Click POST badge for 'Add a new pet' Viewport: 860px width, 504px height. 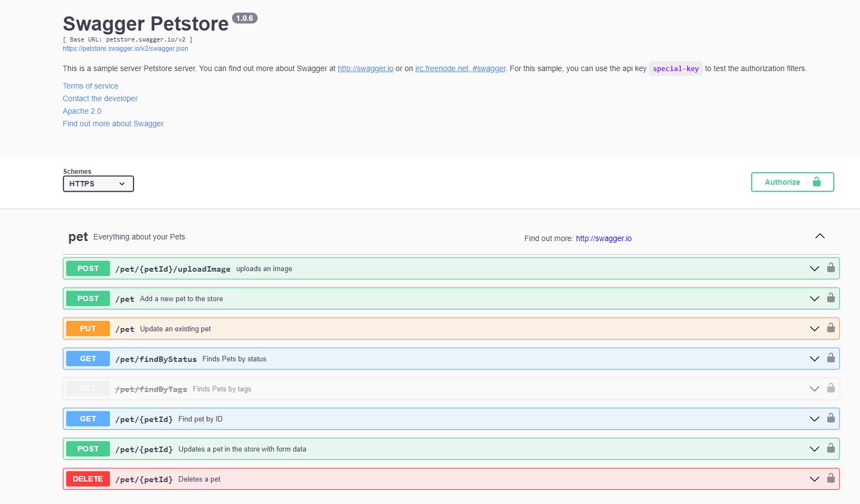click(88, 298)
